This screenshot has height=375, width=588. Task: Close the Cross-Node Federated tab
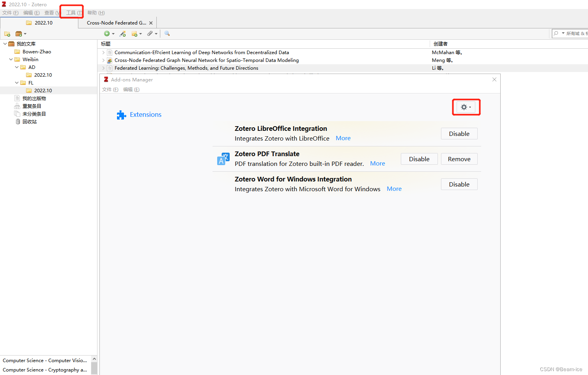click(x=151, y=23)
